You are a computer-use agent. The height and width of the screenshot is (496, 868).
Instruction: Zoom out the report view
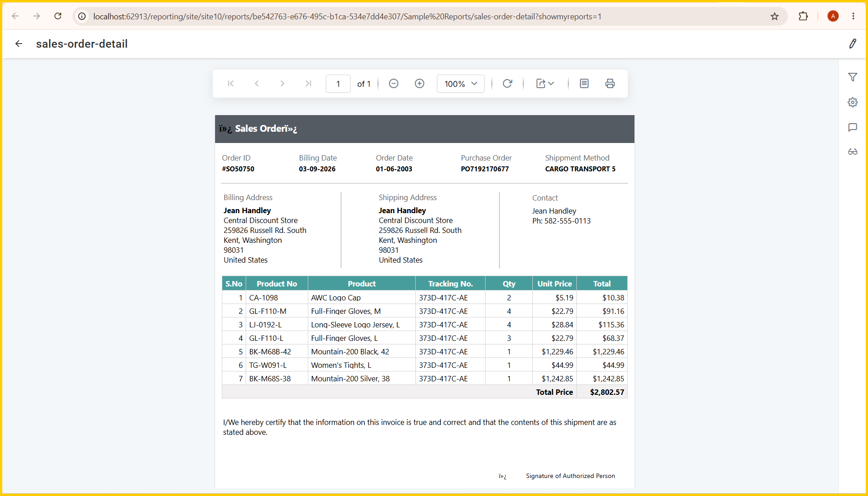[394, 84]
